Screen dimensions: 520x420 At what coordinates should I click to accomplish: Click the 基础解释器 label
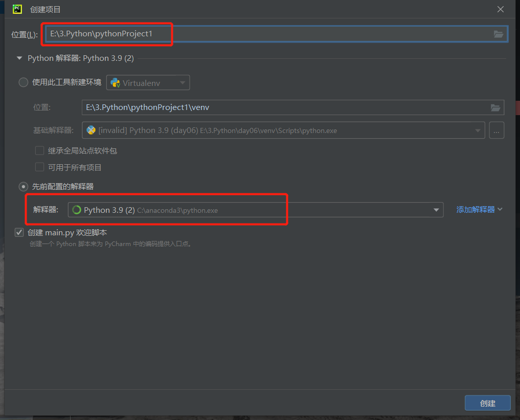[x=53, y=130]
